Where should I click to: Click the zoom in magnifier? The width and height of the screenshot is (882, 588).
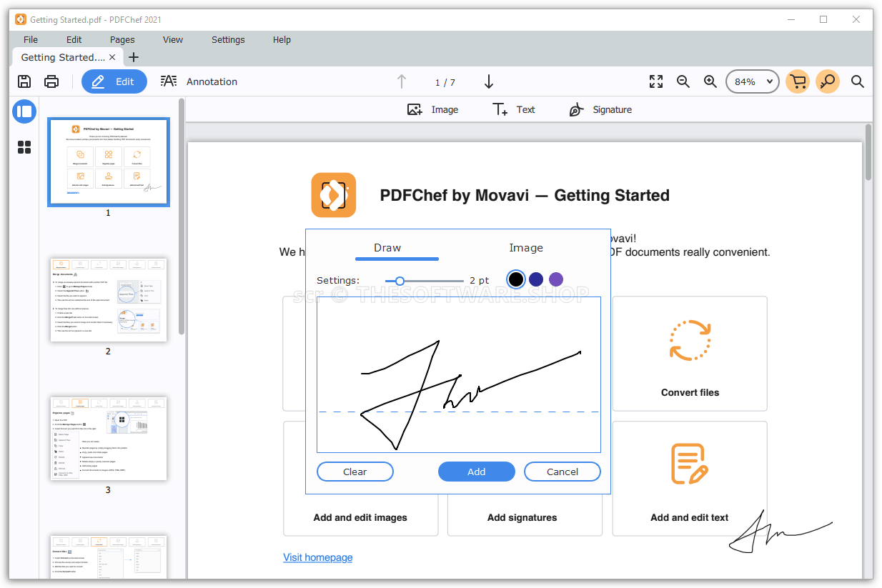(710, 81)
